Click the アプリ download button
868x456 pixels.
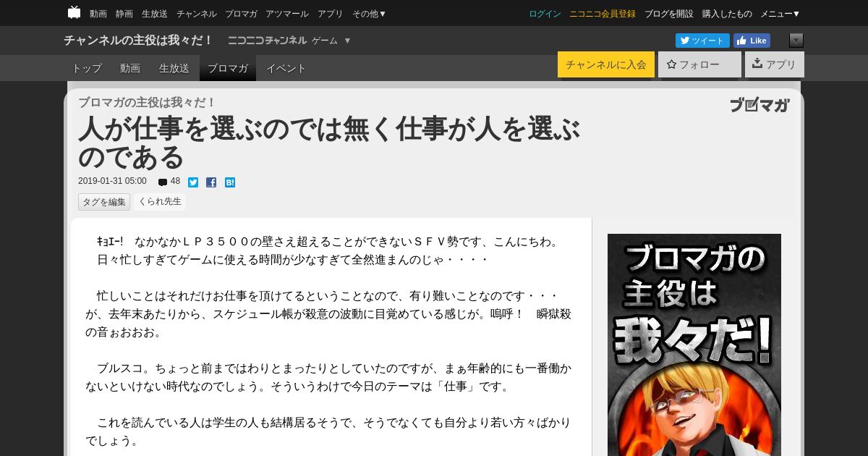point(775,64)
